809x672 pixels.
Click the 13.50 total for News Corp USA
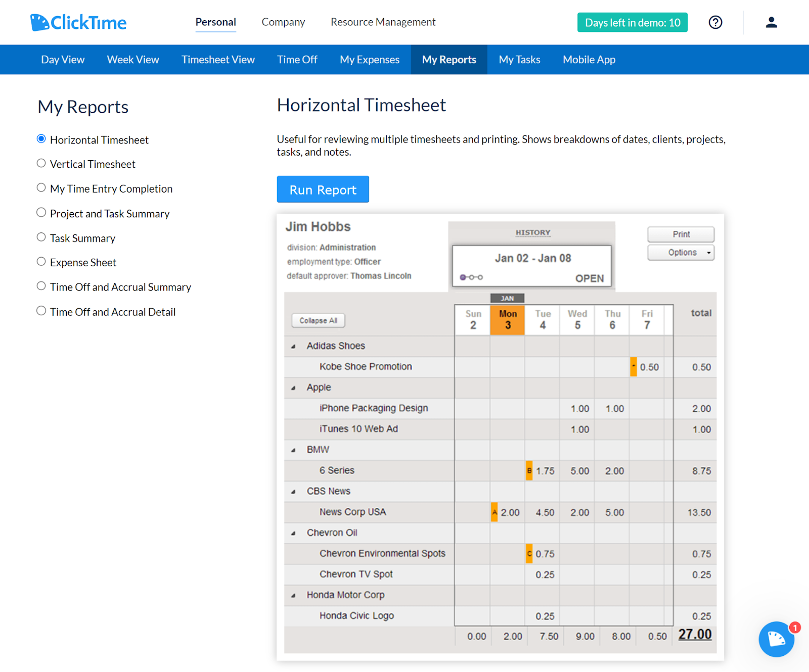[699, 512]
